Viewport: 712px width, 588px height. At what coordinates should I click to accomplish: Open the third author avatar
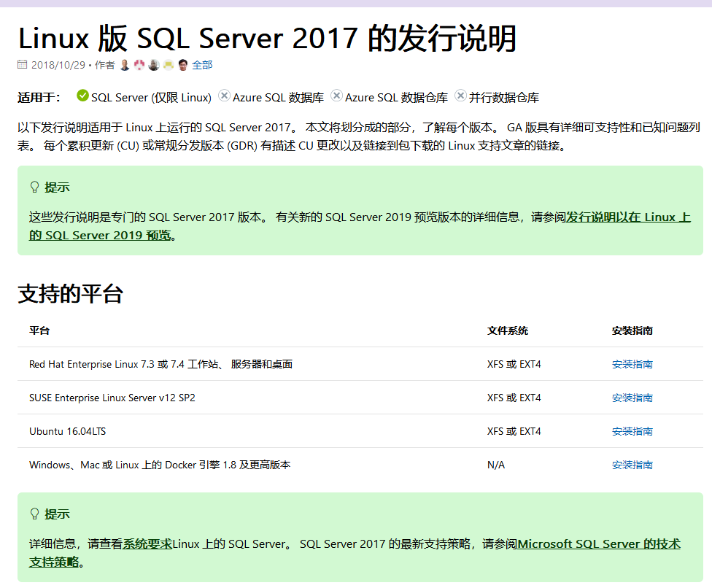[154, 65]
